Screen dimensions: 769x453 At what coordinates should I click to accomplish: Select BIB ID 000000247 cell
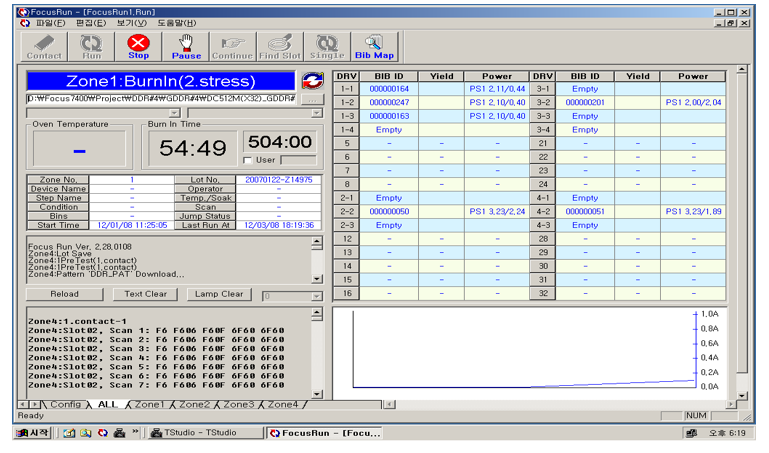[389, 102]
